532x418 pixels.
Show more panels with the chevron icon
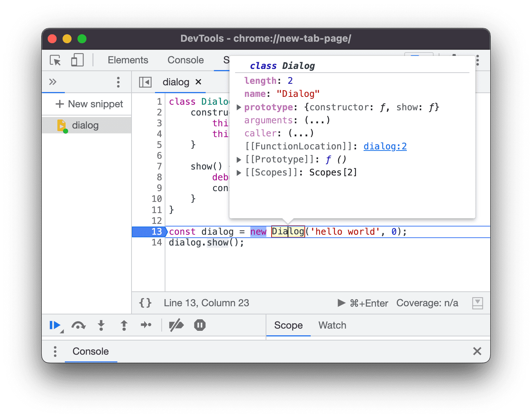(x=53, y=82)
